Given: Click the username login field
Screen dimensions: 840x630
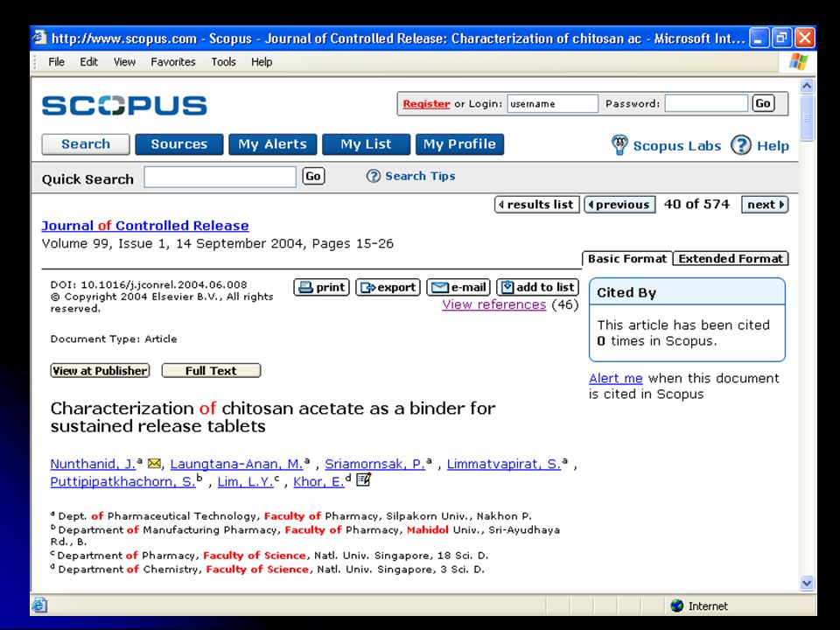Looking at the screenshot, I should point(552,104).
